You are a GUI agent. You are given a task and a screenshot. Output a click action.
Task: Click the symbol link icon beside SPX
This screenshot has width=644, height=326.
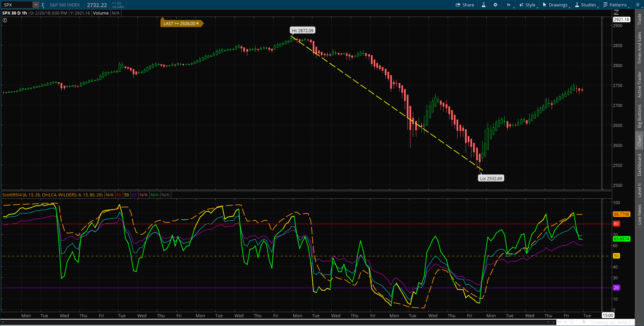click(x=43, y=5)
